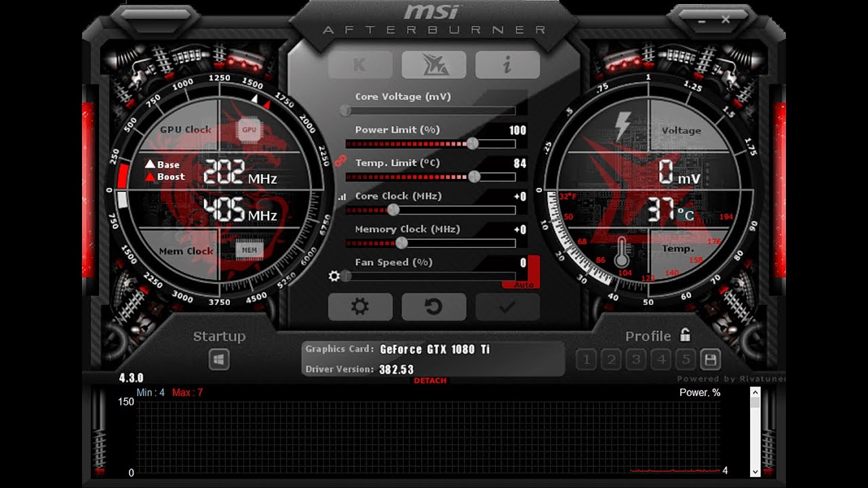Close the Afterburner window
868x488 pixels.
(x=726, y=20)
